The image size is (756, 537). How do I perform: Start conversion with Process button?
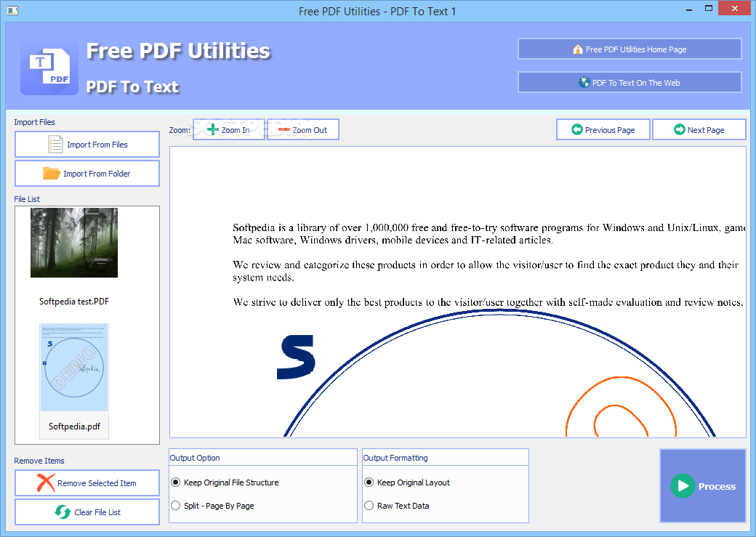[x=703, y=486]
